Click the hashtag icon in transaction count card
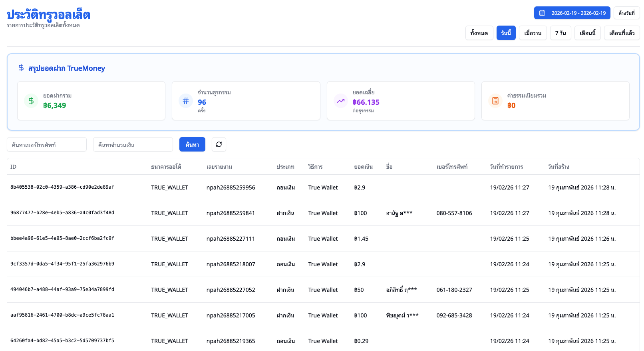644x351 pixels. (186, 101)
